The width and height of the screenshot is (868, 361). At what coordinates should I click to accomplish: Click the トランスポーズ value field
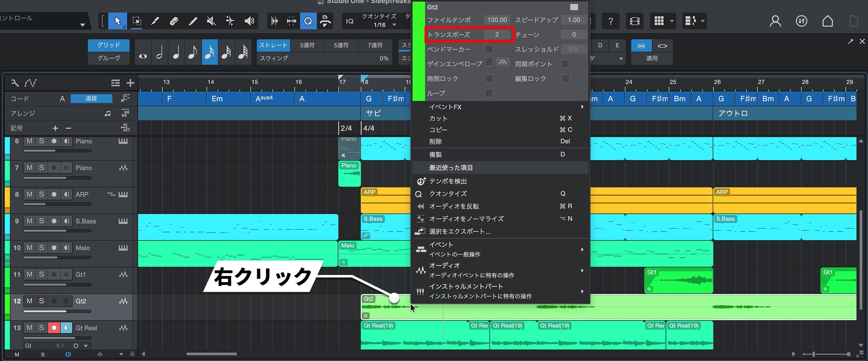[497, 35]
